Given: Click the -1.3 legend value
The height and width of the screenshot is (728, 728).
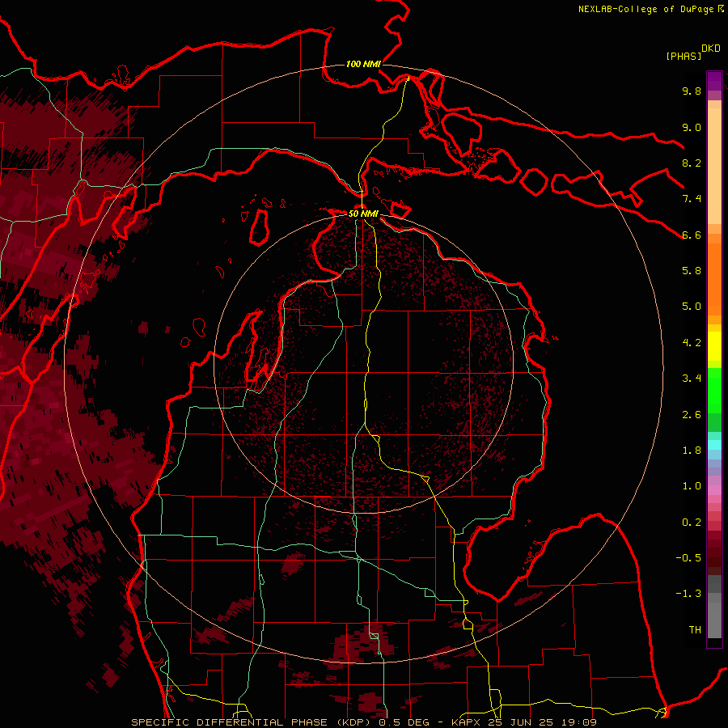Looking at the screenshot, I should (x=688, y=594).
